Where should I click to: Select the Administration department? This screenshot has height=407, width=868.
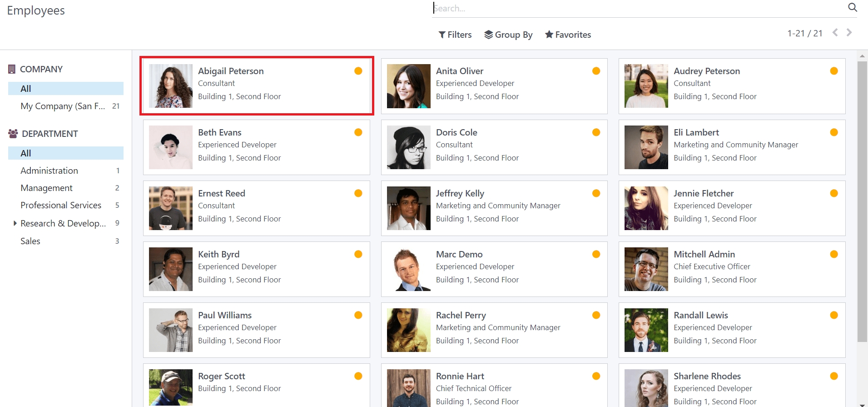click(49, 171)
